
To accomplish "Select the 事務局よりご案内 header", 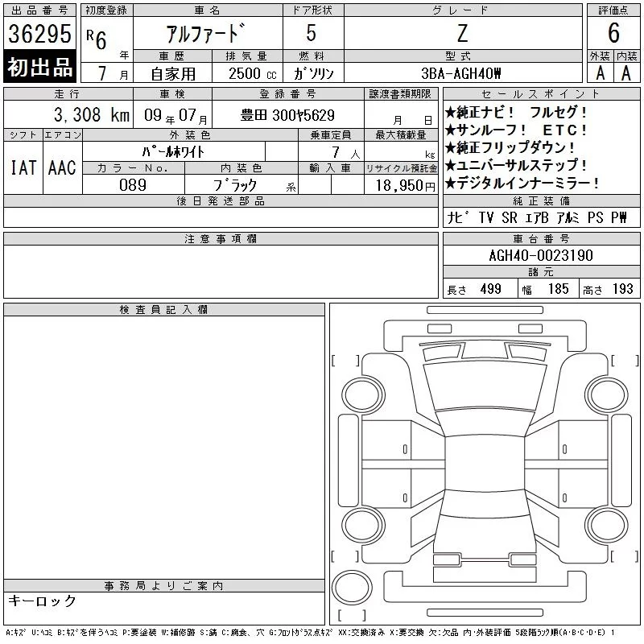I will tap(164, 586).
